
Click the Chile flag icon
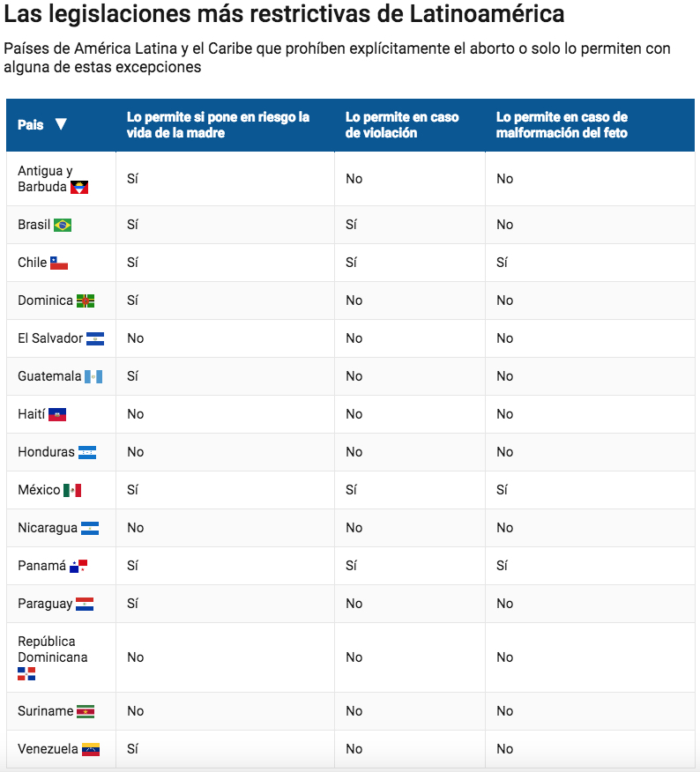tap(59, 263)
